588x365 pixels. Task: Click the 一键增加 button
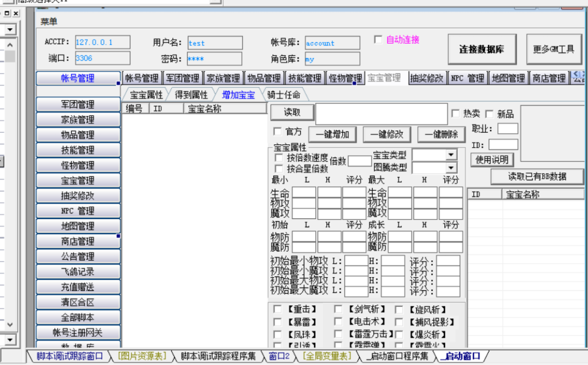coord(332,135)
